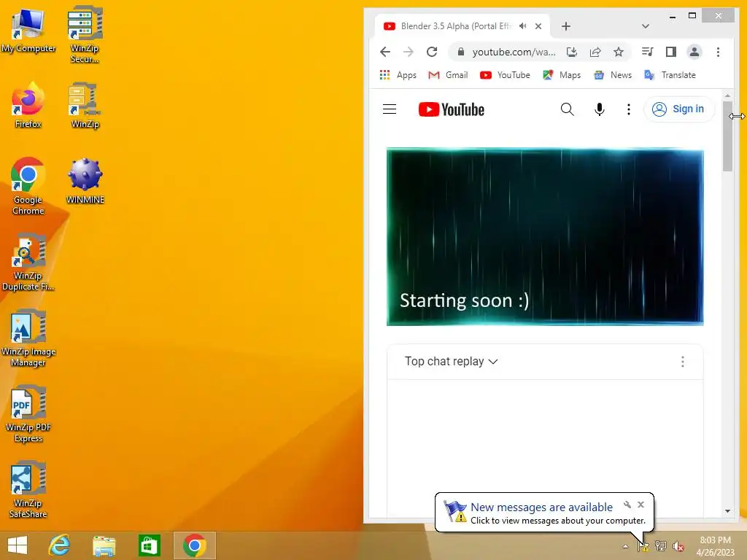
Task: Bookmark this tab with the star
Action: [x=619, y=52]
